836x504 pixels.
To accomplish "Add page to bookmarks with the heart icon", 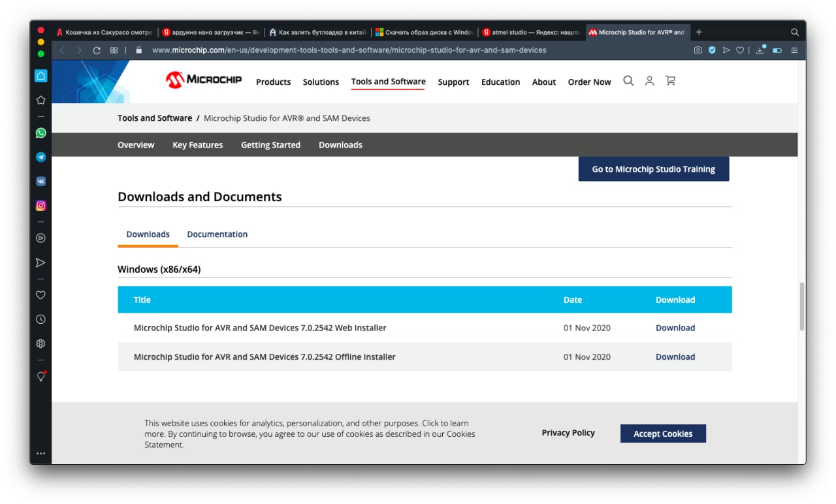I will [740, 50].
